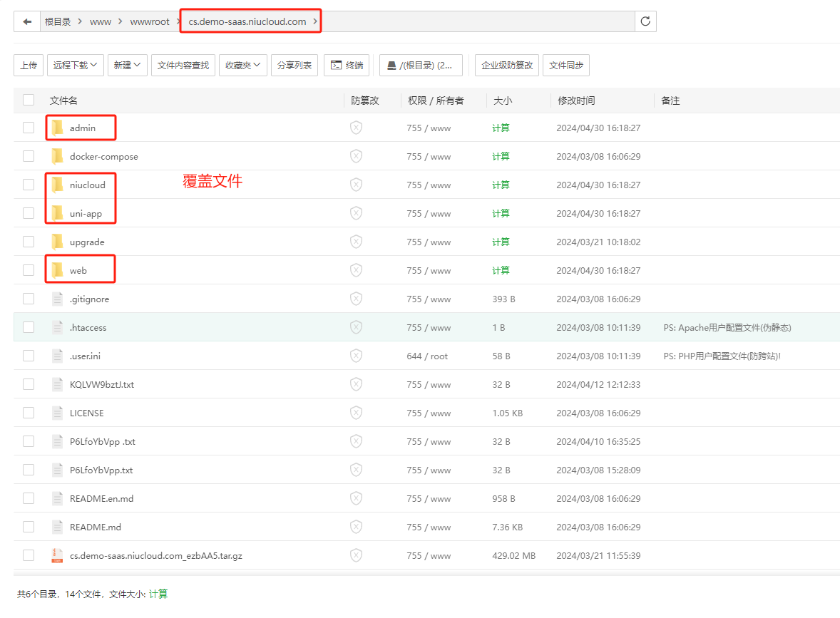Click the LICENSE file icon
This screenshot has height=618, width=840.
click(x=57, y=413)
